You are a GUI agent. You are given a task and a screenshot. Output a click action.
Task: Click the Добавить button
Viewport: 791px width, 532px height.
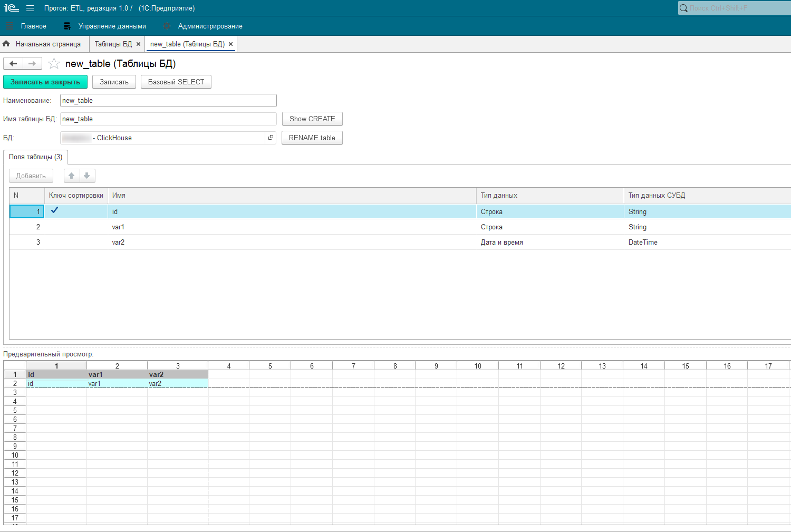31,176
